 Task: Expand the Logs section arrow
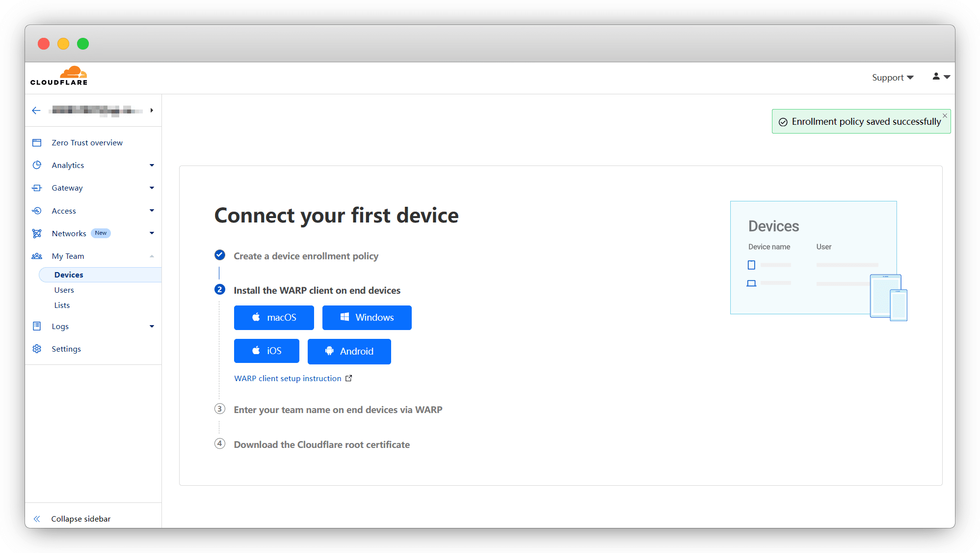[152, 327]
